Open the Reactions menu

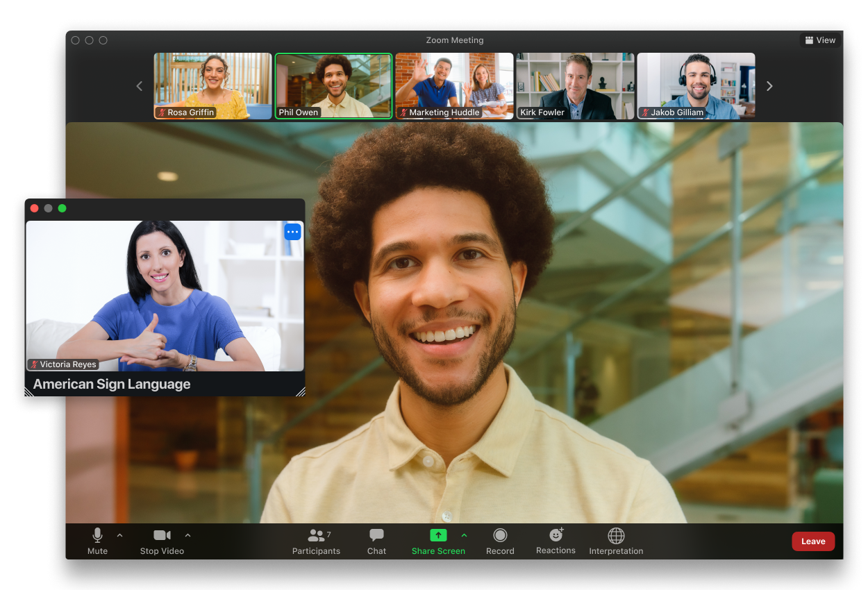(x=556, y=541)
